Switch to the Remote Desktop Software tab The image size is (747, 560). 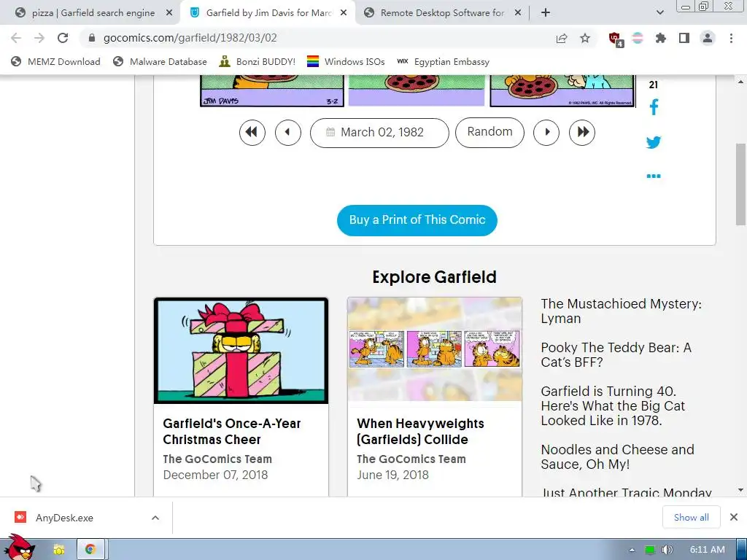coord(442,13)
